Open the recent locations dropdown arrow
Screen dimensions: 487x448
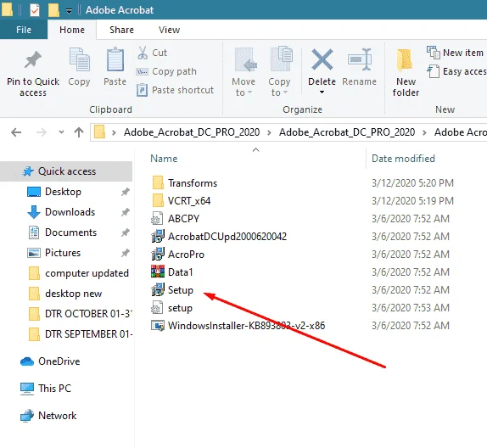coord(61,132)
